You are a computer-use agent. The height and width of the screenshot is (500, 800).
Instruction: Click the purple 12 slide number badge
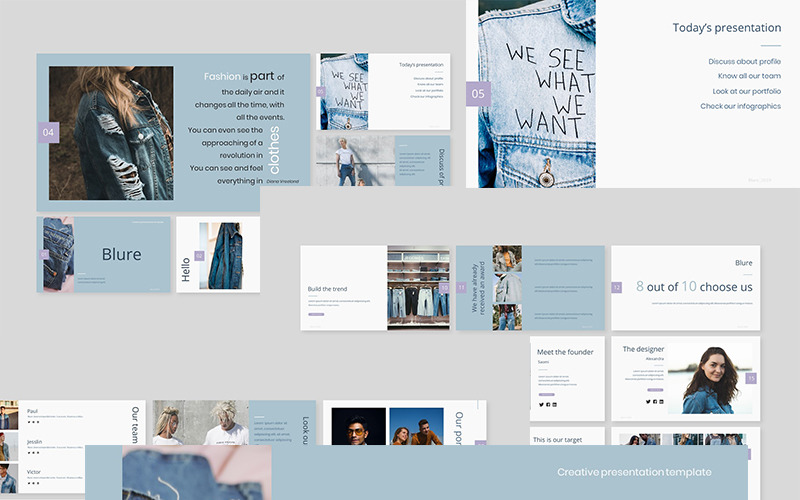[x=616, y=287]
